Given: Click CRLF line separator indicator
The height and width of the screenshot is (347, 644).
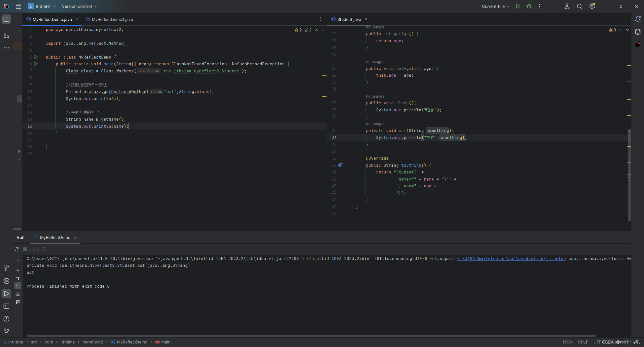Looking at the screenshot, I should pos(583,342).
